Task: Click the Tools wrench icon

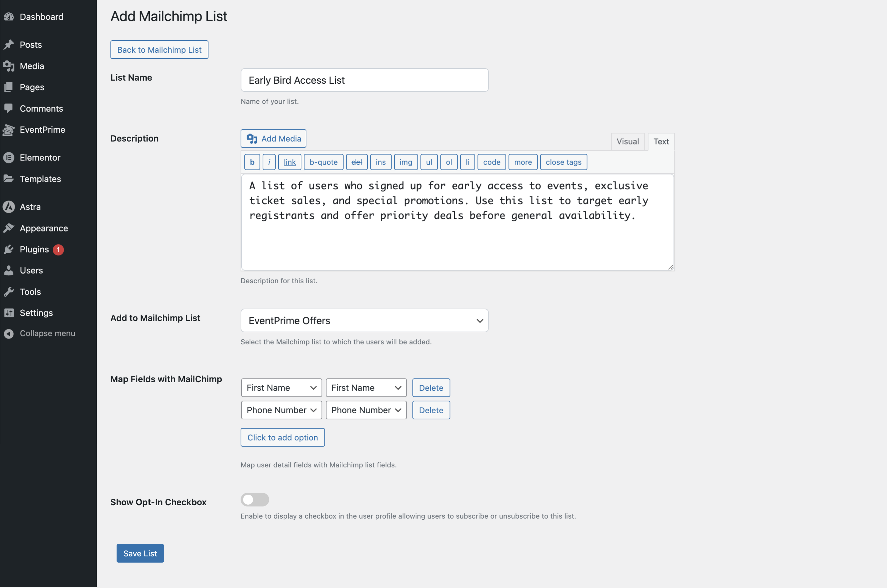Action: (9, 292)
